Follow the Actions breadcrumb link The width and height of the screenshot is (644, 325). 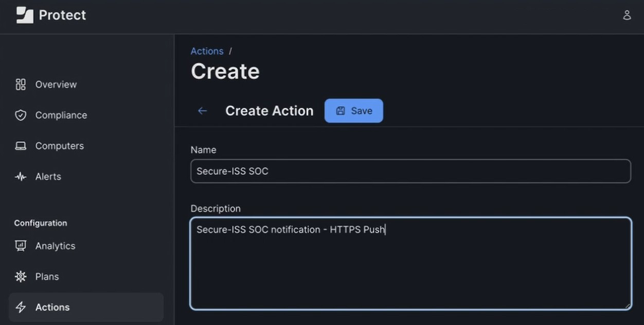(x=207, y=51)
